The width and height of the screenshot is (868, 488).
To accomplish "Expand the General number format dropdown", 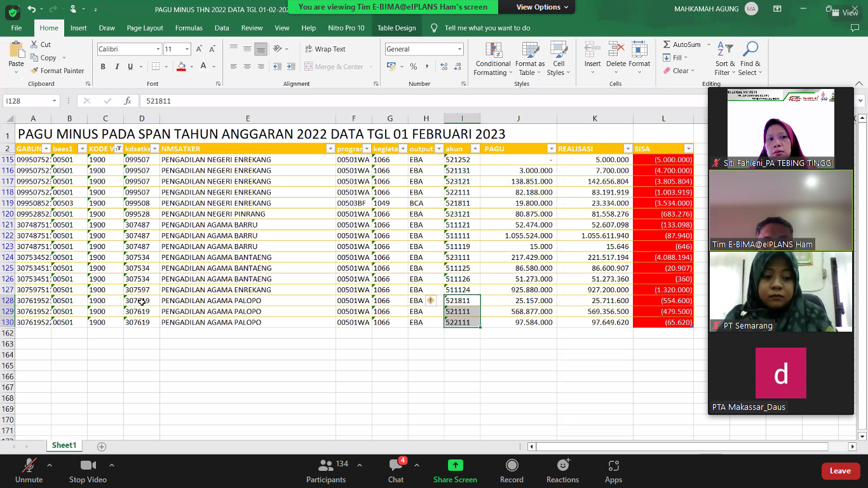I will coord(459,50).
